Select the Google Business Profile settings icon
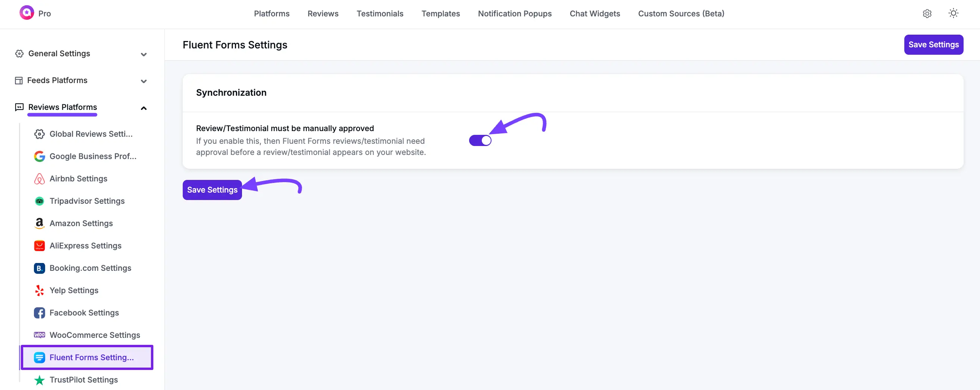 point(39,156)
